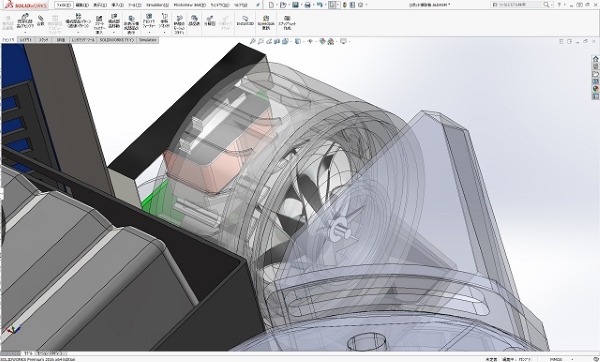This screenshot has height=362, width=600.
Task: Click Smart Fasteners insert icon
Action: point(99,25)
